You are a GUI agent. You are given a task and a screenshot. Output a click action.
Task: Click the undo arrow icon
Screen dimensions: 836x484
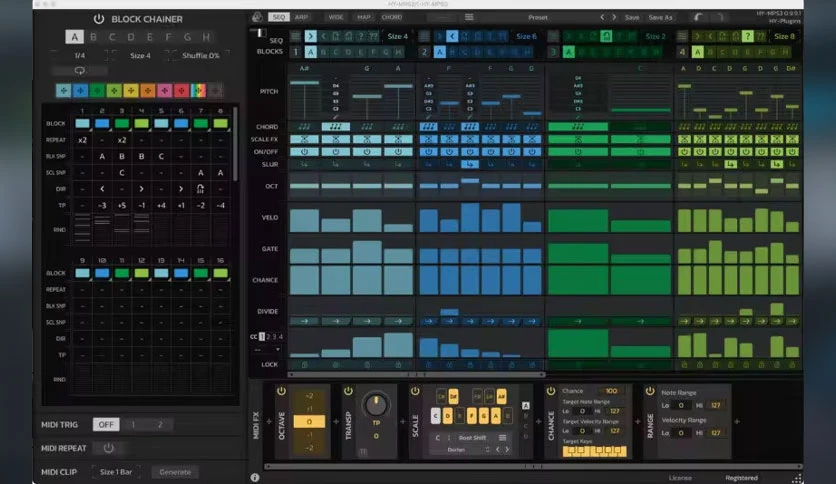click(x=698, y=17)
